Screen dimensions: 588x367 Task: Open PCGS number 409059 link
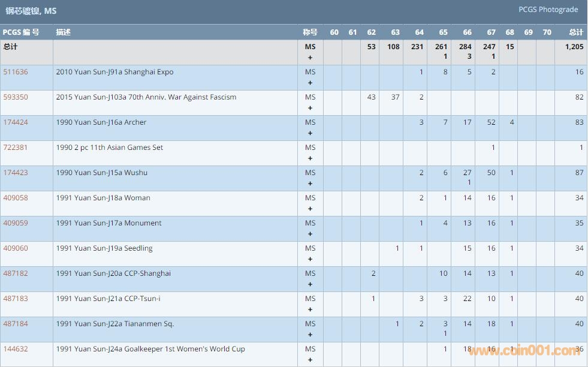[16, 223]
